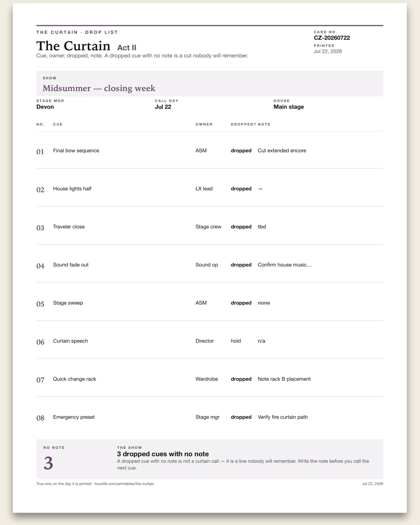The width and height of the screenshot is (420, 525).
Task: Click the tbd note for Traveler close
Action: coord(262,227)
